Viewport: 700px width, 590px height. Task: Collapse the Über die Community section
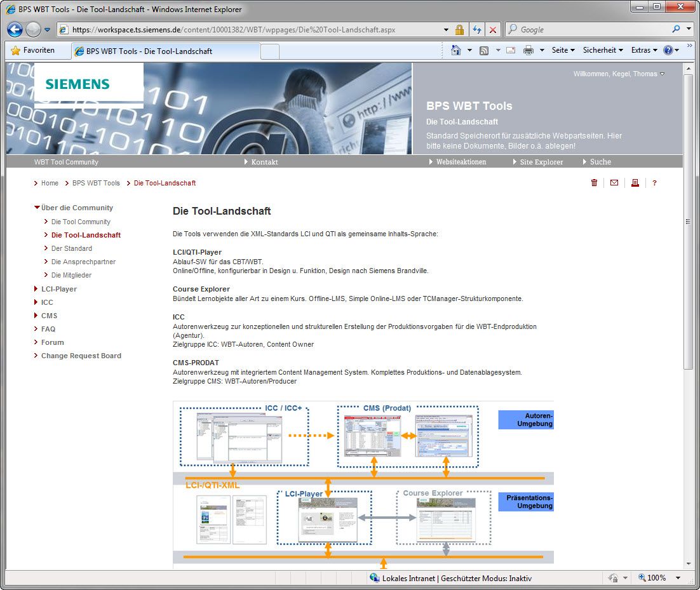tap(76, 208)
